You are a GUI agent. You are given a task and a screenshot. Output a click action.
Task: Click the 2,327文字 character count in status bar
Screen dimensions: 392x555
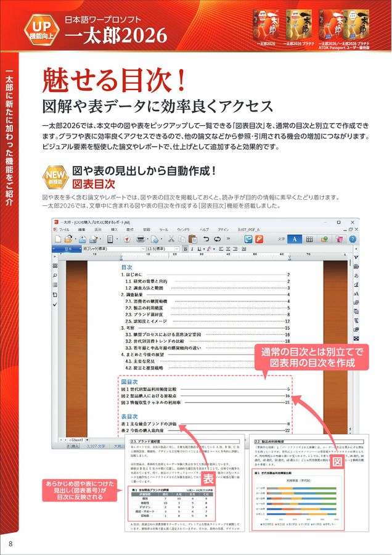(x=96, y=446)
